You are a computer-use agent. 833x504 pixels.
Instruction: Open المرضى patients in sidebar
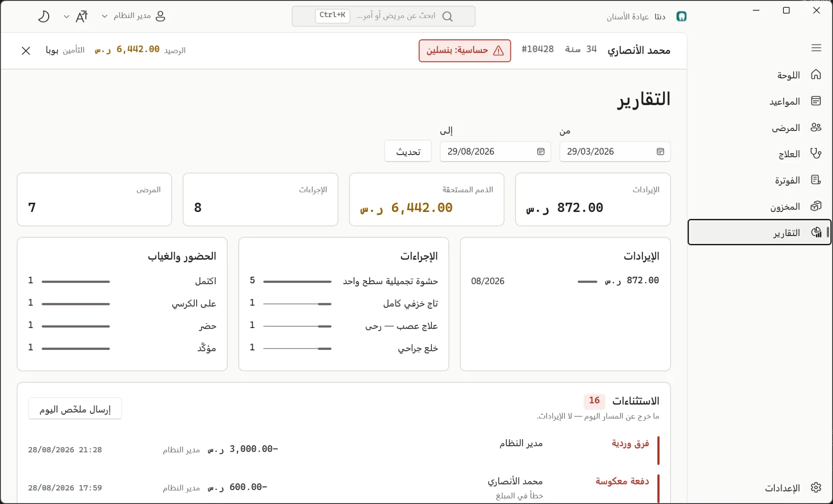pos(759,128)
